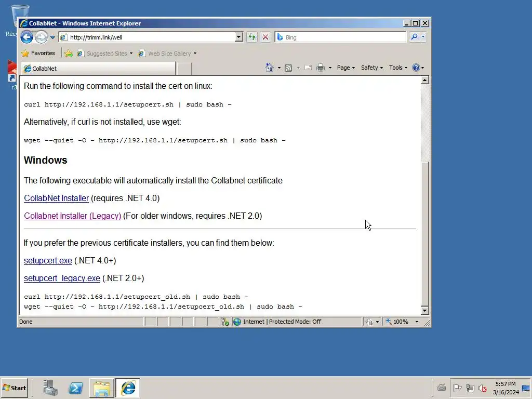Click the Print icon
Screen dimensions: 532x399
[321, 68]
